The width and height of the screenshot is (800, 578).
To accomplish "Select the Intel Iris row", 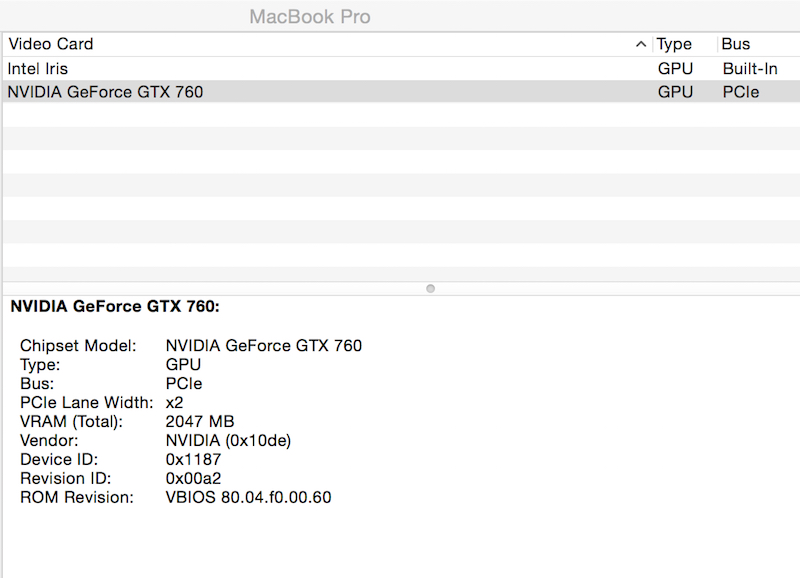I will coord(401,68).
